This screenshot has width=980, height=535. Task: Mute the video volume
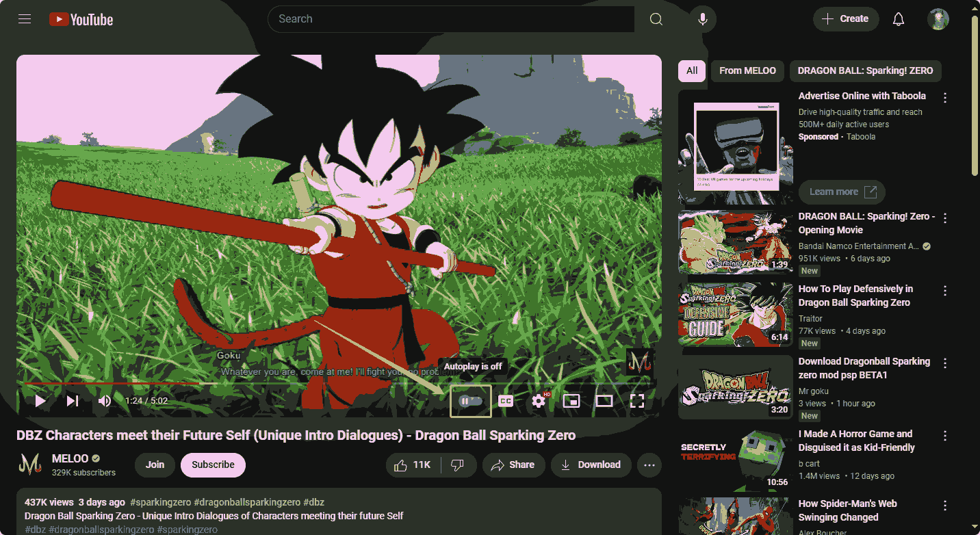[x=105, y=401]
